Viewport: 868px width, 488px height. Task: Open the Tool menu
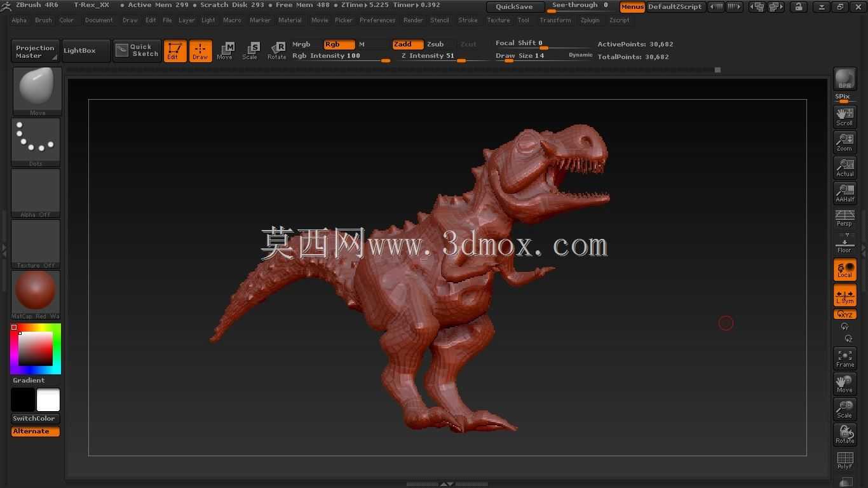pos(523,20)
